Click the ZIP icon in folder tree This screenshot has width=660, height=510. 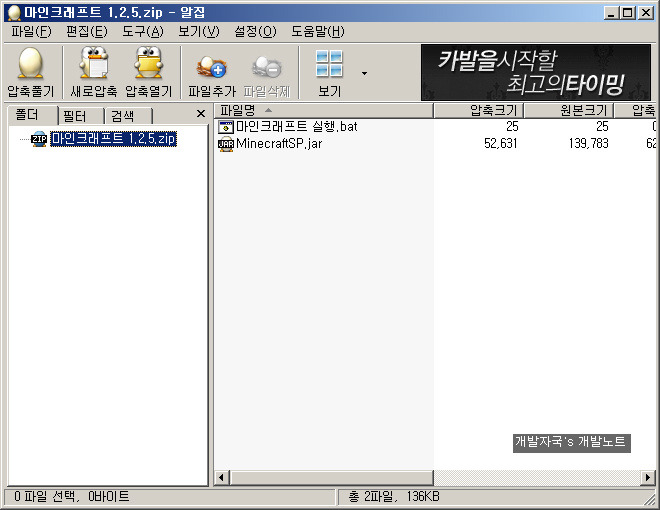click(39, 139)
